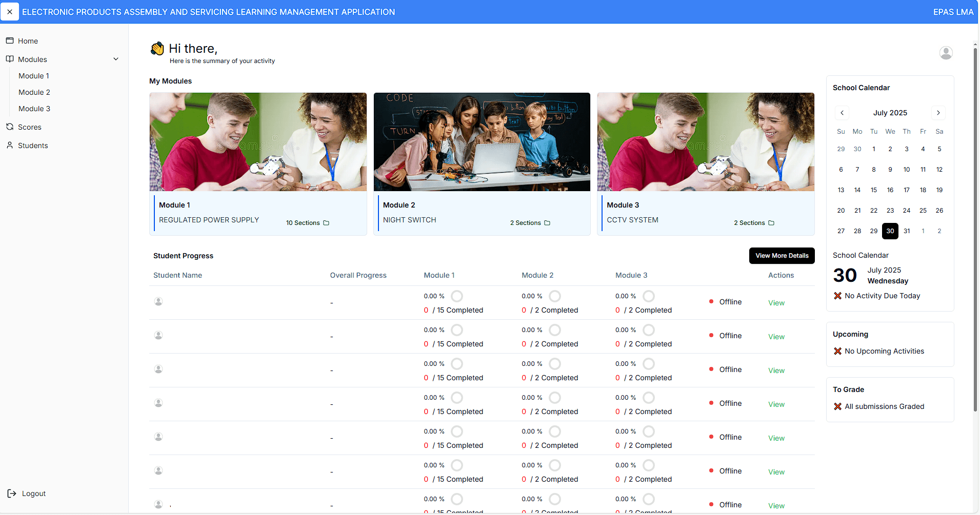Open the CCTV System module thumbnail
This screenshot has height=515, width=980.
click(706, 142)
